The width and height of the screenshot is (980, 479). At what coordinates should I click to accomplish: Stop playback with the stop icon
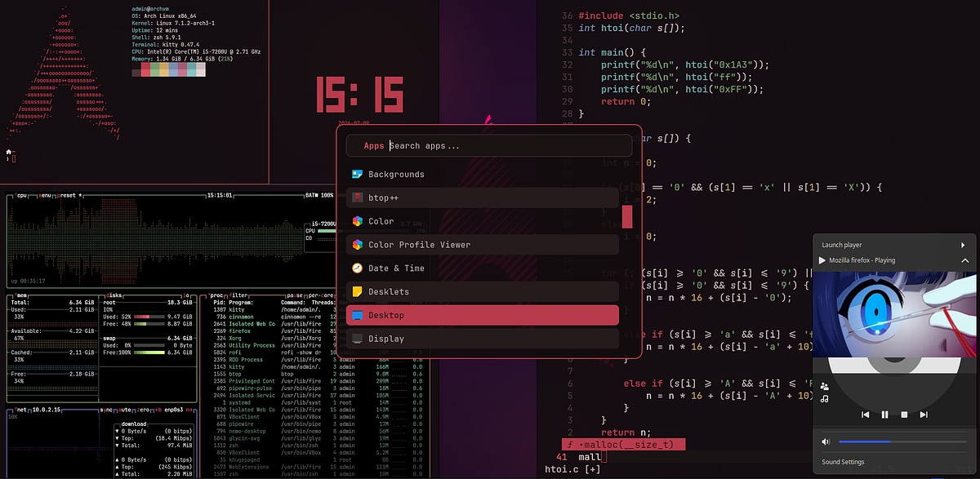click(x=904, y=415)
